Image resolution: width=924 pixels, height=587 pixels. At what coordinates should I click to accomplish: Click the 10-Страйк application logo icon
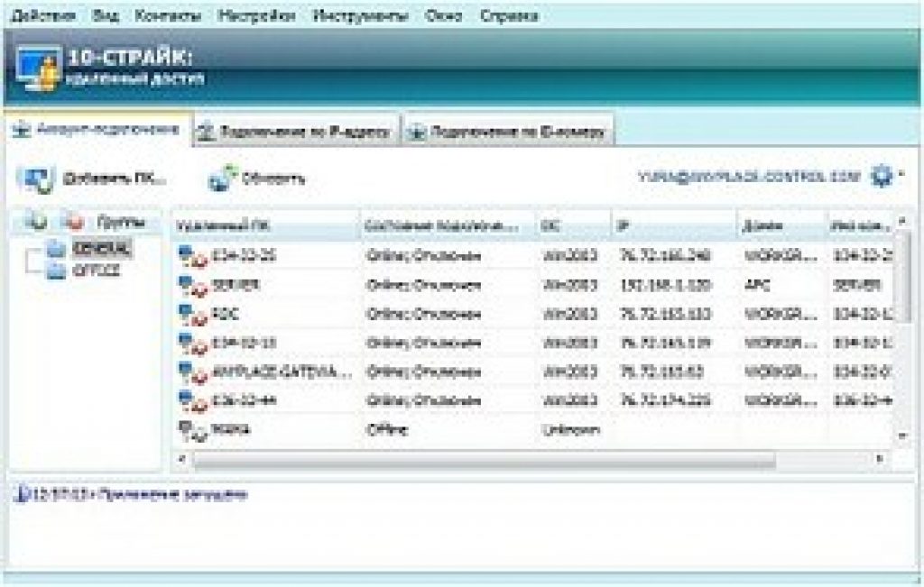38,69
